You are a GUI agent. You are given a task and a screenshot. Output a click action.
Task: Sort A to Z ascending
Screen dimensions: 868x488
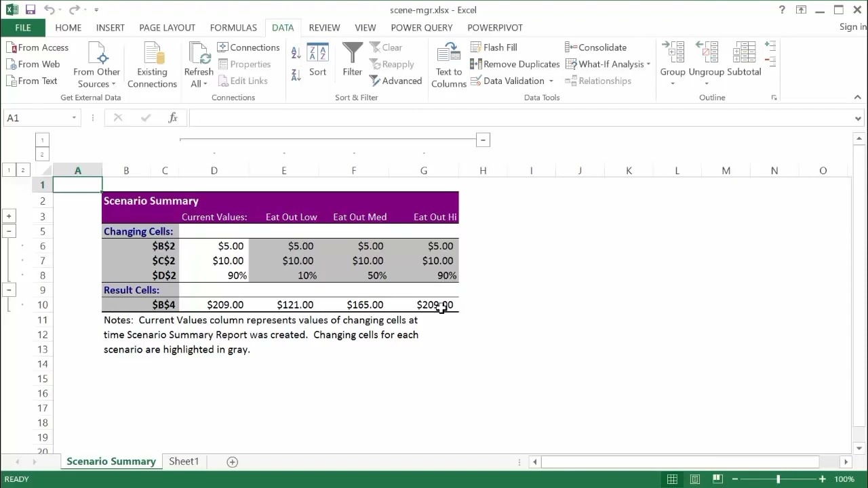(x=296, y=53)
